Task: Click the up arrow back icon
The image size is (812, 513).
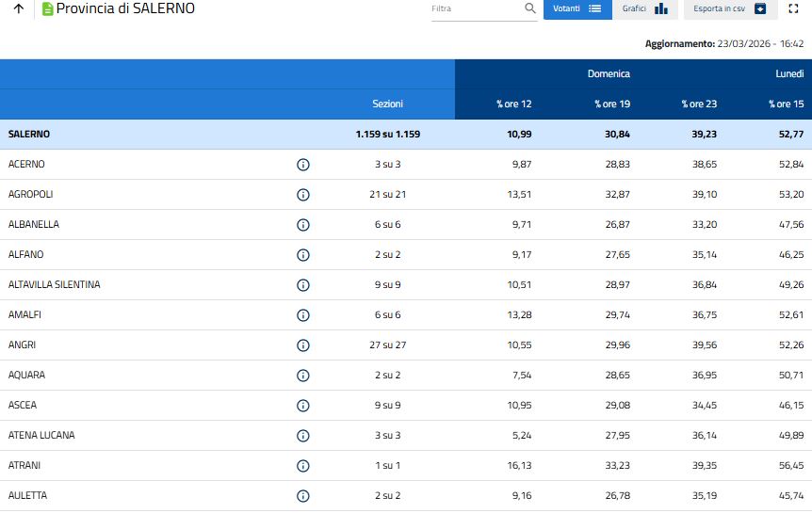Action: 19,9
